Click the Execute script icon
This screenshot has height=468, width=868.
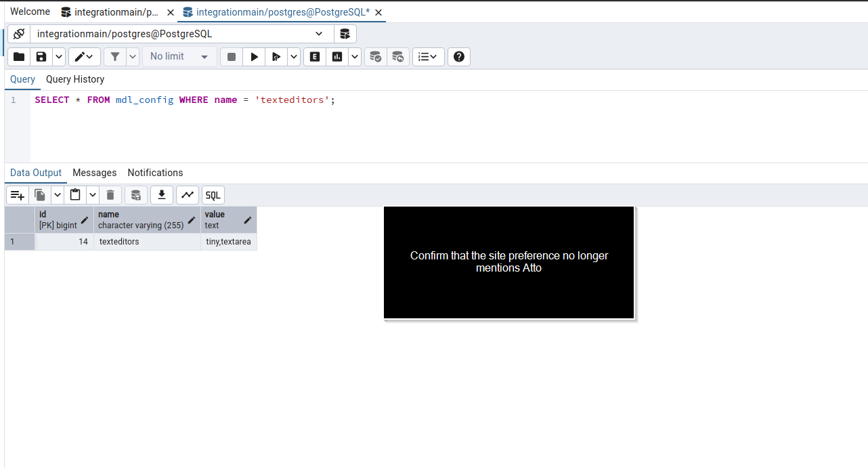[x=276, y=57]
